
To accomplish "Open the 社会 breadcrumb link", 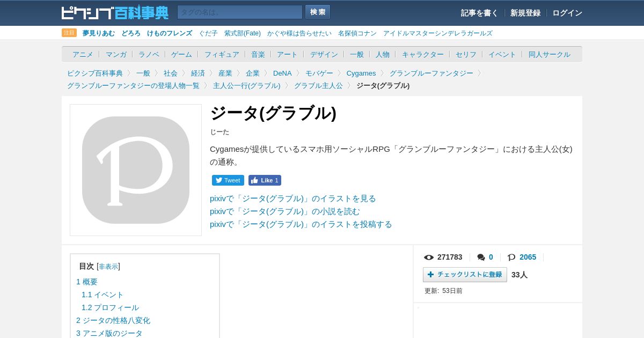I will [171, 73].
